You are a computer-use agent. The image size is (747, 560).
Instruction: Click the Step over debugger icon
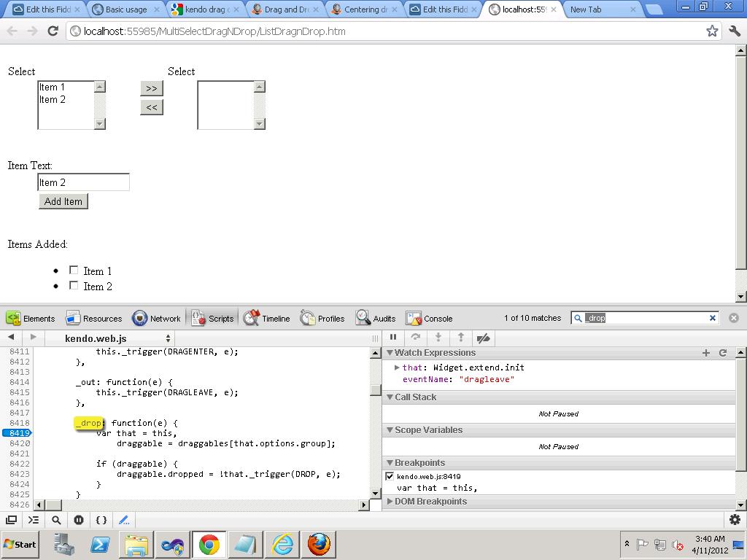point(415,338)
